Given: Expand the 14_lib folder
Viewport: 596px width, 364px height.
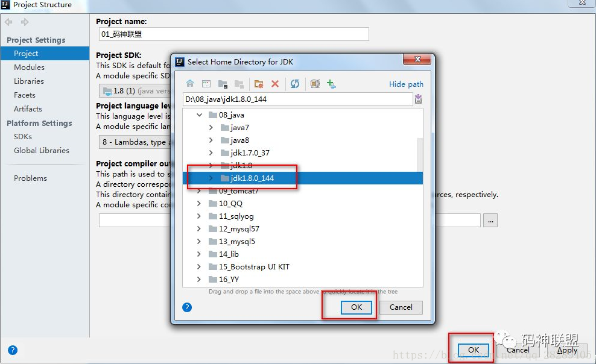Looking at the screenshot, I should tap(199, 254).
